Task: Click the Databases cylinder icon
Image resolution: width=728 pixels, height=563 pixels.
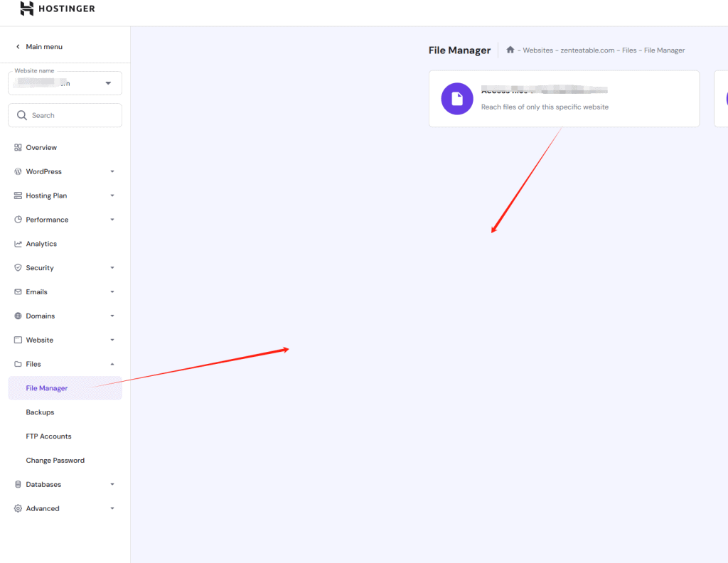Action: pos(18,485)
